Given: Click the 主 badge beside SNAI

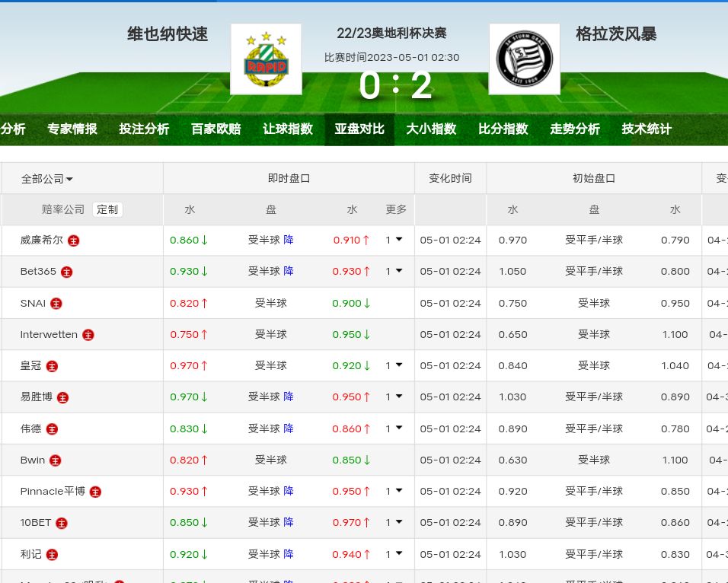Looking at the screenshot, I should [56, 304].
